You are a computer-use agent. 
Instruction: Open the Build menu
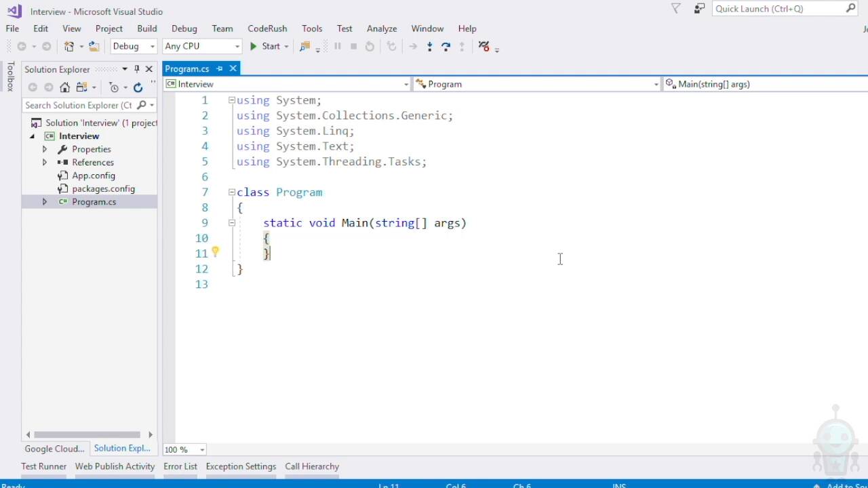point(146,28)
